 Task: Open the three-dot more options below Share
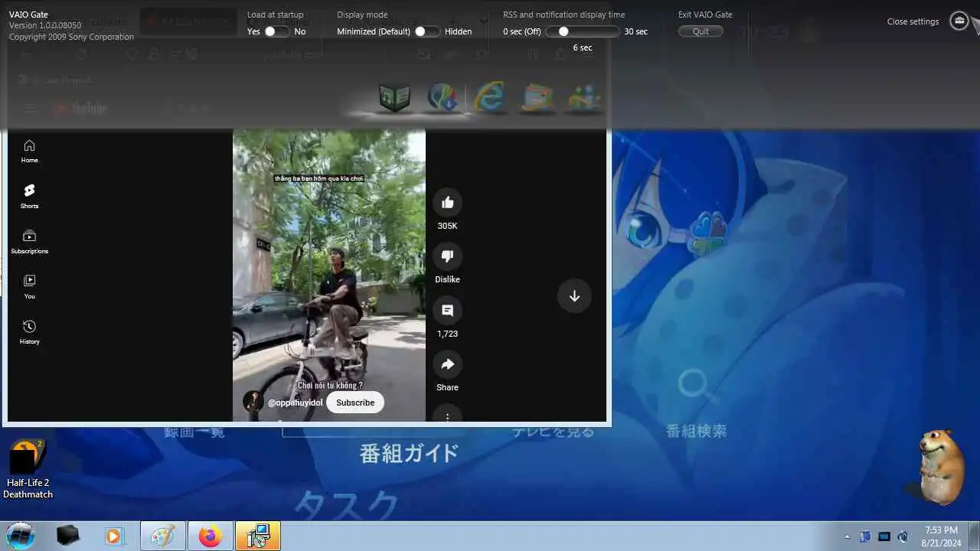pyautogui.click(x=448, y=416)
